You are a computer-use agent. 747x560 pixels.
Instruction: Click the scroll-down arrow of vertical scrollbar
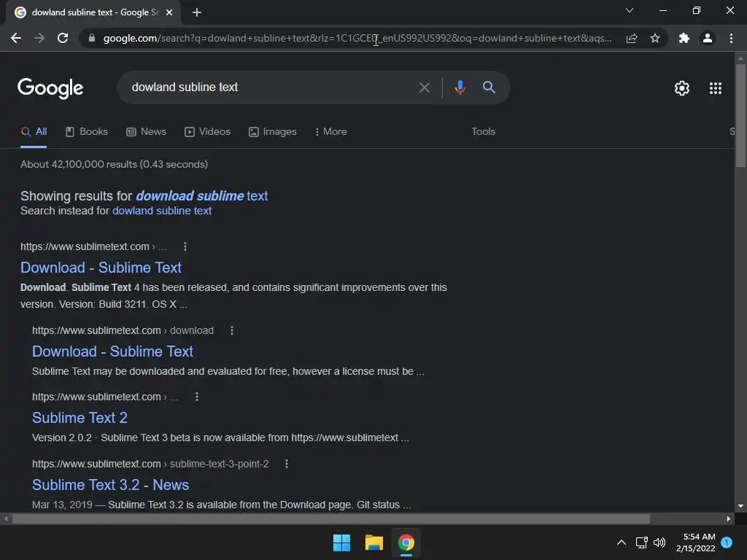(x=740, y=506)
